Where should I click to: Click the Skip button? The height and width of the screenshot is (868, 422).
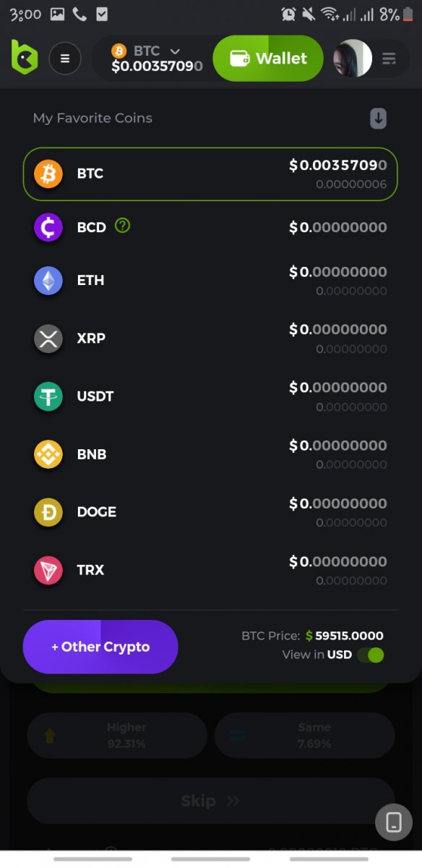[x=210, y=801]
